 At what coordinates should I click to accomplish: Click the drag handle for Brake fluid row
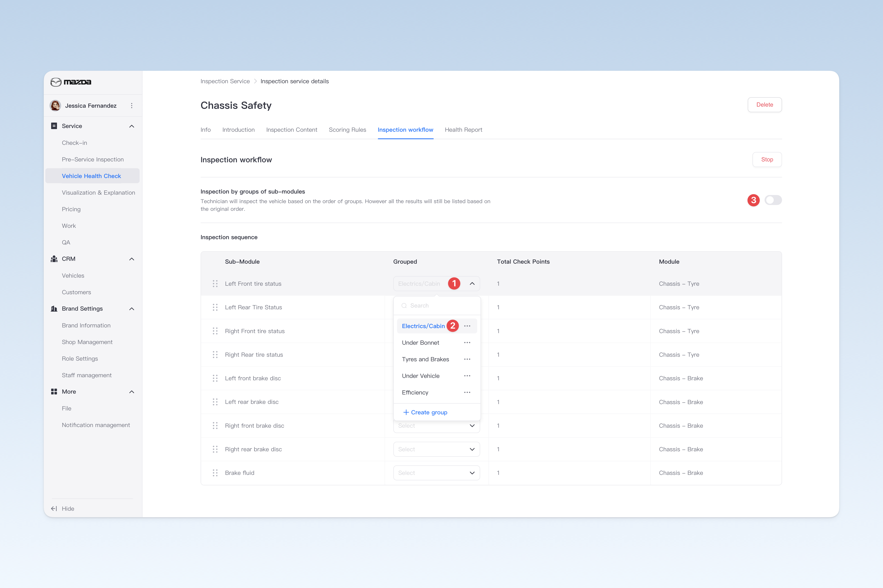point(215,472)
